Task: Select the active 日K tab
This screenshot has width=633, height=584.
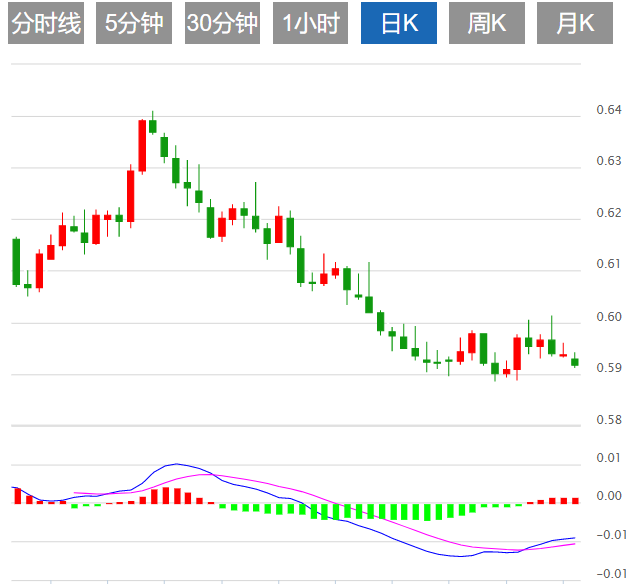Action: pos(399,23)
